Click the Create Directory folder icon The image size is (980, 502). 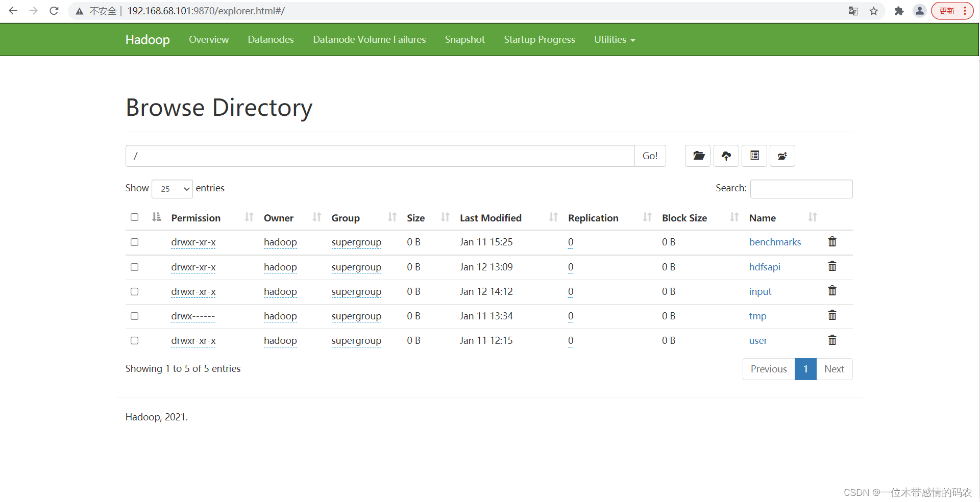pyautogui.click(x=698, y=156)
